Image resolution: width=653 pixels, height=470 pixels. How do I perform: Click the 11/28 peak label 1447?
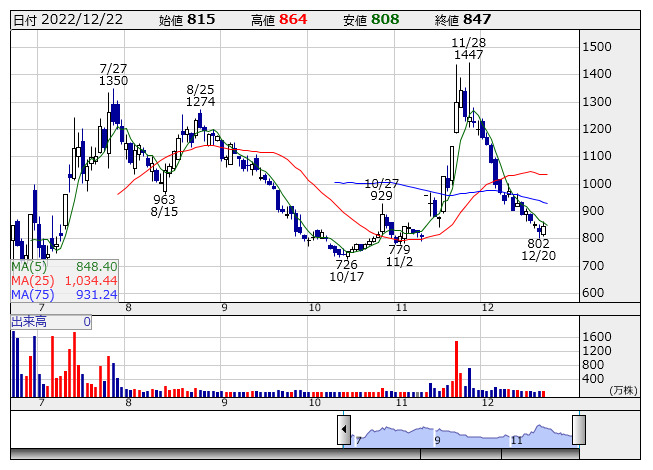pos(468,56)
